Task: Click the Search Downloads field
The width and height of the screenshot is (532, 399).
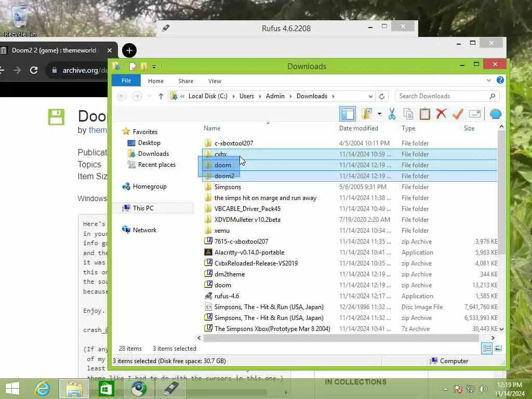Action: (x=447, y=96)
